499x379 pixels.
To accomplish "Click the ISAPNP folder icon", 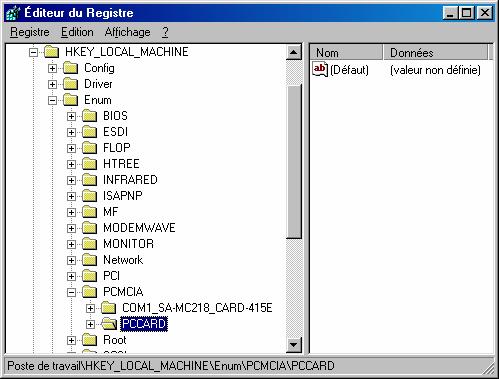I will [x=90, y=196].
